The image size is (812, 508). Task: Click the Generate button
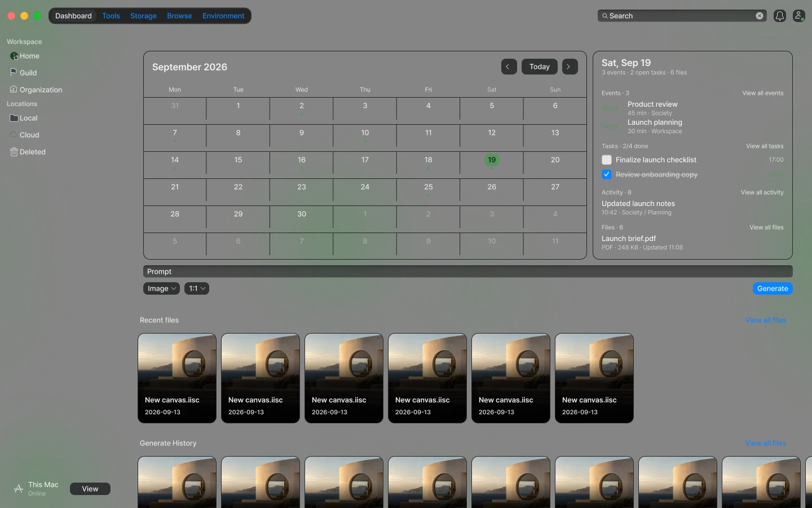pos(773,288)
